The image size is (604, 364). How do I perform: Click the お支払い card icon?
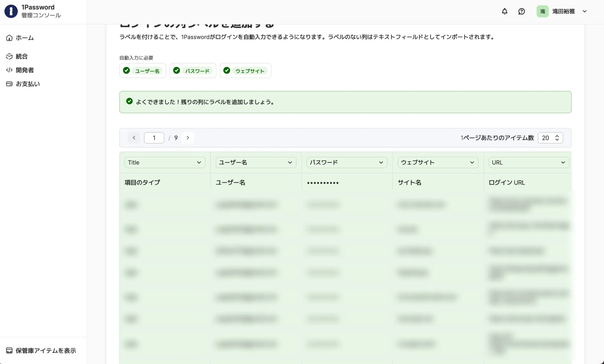9,84
